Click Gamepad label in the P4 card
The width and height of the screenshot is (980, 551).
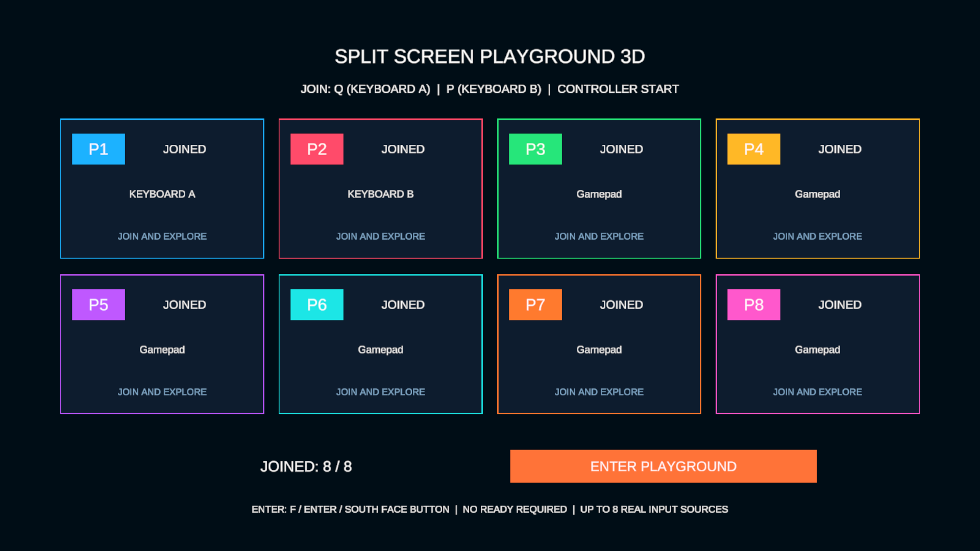[x=818, y=194]
